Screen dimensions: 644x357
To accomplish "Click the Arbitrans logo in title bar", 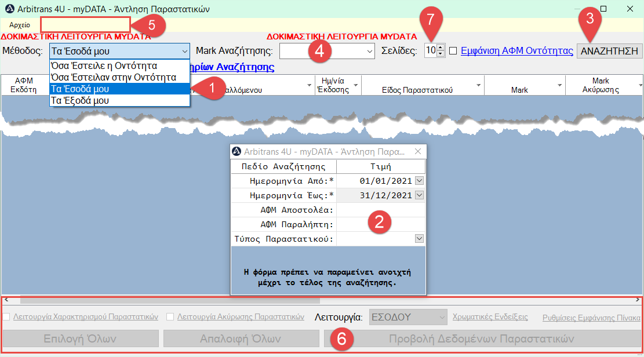I will 9,9.
